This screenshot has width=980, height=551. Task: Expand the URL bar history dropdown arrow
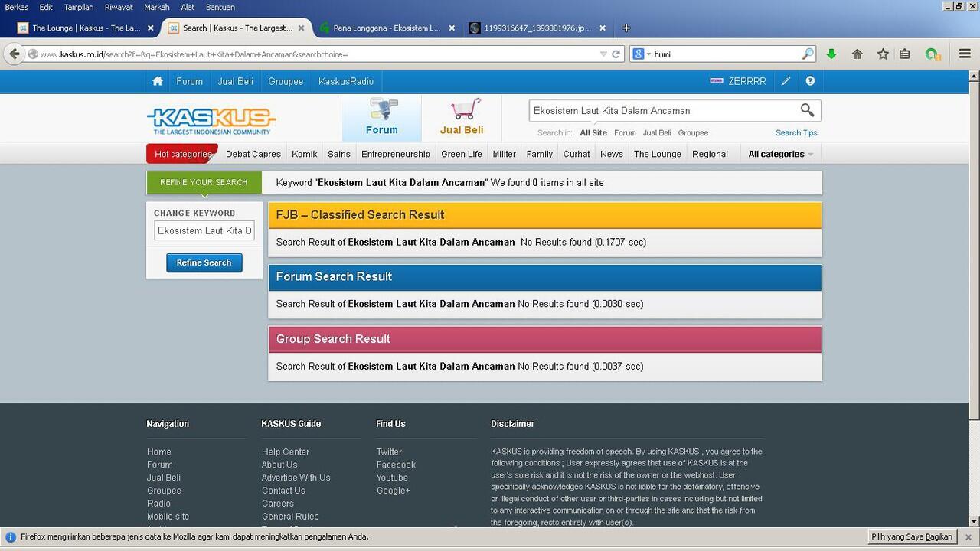(x=603, y=54)
